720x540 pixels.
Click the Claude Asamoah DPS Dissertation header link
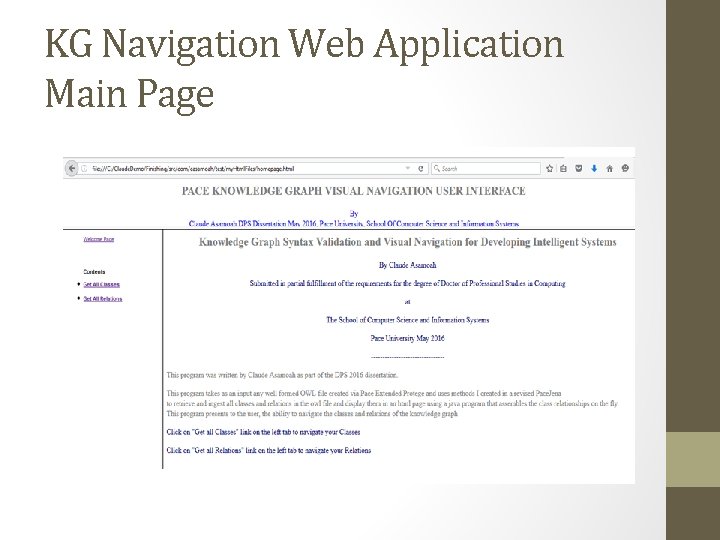(354, 224)
